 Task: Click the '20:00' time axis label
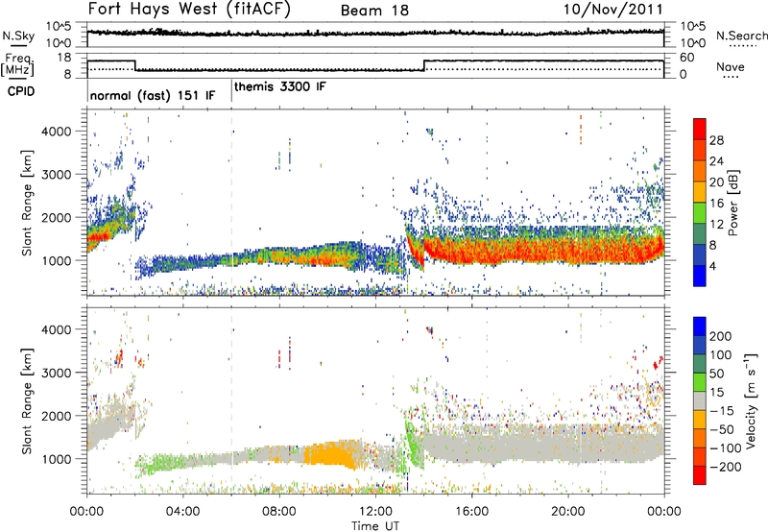pos(568,512)
